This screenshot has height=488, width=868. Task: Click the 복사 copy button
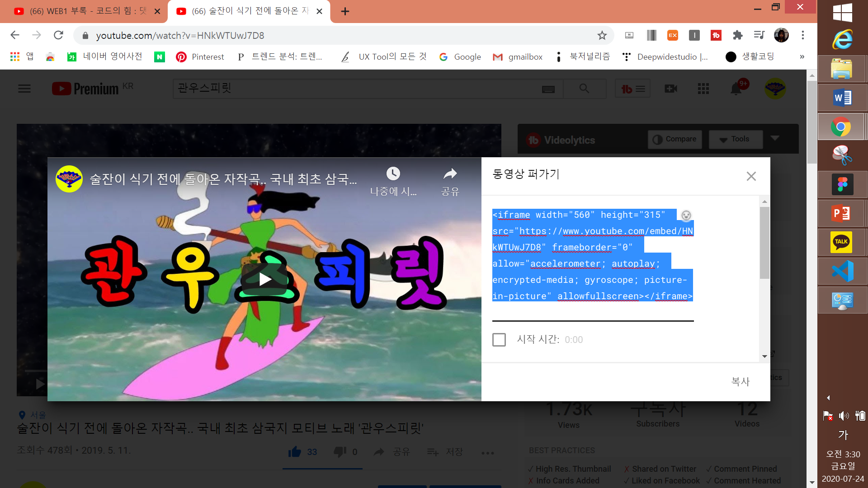pos(740,381)
